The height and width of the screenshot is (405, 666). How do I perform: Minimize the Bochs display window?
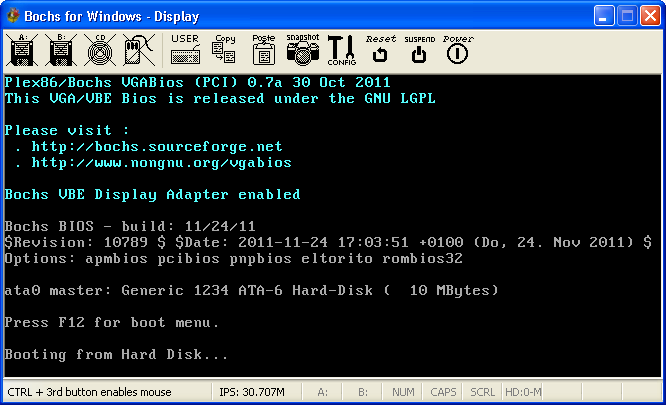(604, 16)
